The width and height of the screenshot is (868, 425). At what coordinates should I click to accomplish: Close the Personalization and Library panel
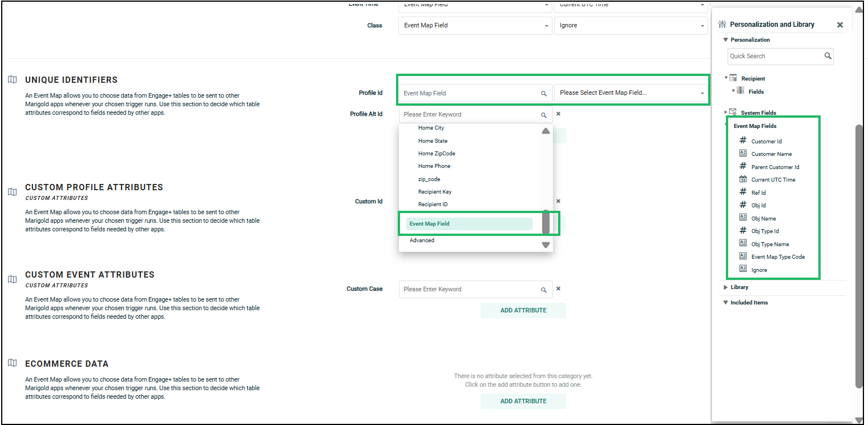coord(839,25)
